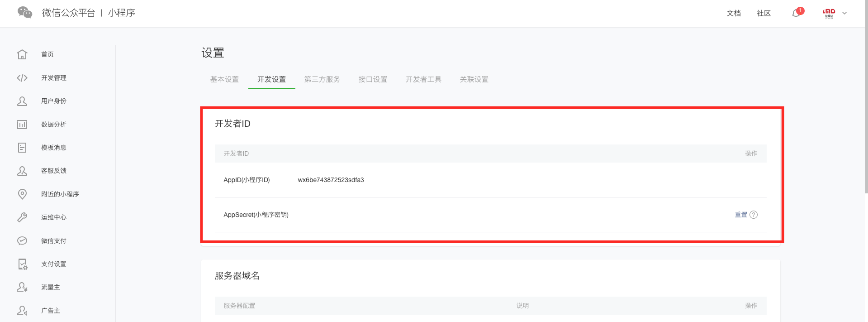Click the location pin icon for 附近的小程序

pyautogui.click(x=22, y=194)
